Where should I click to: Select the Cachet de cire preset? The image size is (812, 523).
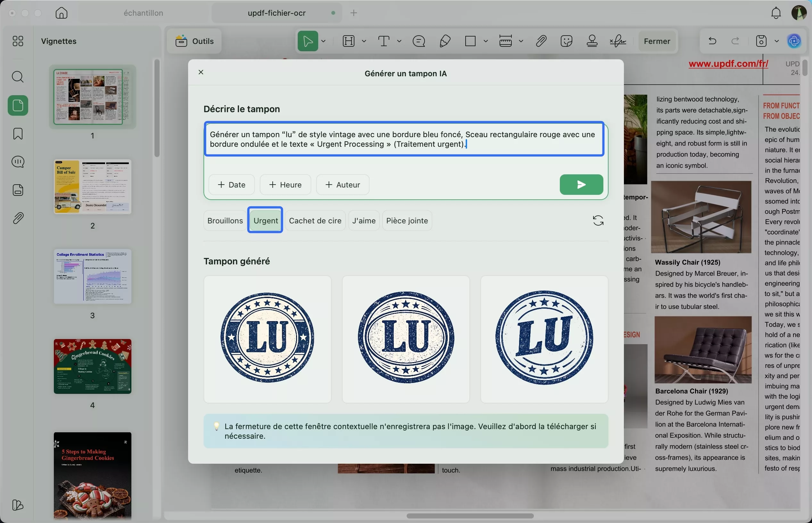point(315,220)
